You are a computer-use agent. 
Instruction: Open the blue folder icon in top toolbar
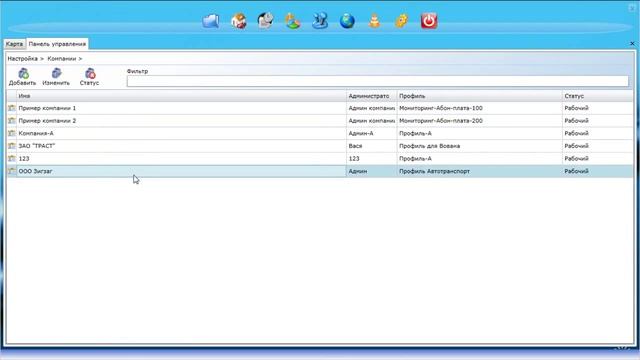[211, 21]
